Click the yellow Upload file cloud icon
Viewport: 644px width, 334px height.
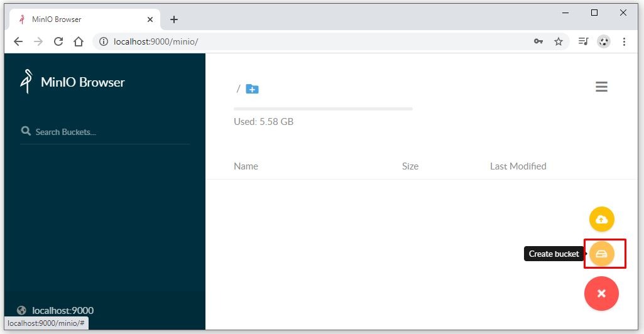[x=601, y=219]
